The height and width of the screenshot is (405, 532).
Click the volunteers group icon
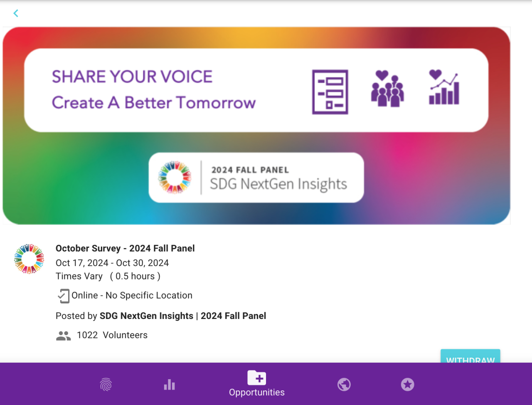pyautogui.click(x=63, y=336)
